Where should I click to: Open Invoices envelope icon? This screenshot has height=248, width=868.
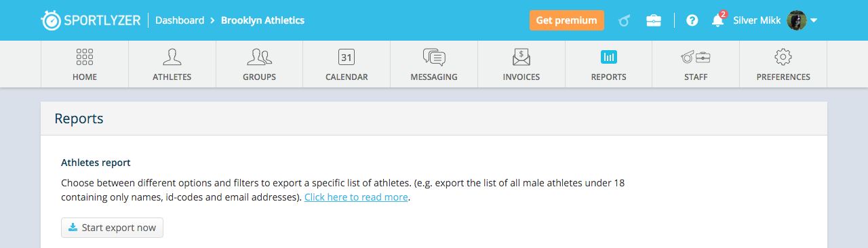tap(521, 57)
